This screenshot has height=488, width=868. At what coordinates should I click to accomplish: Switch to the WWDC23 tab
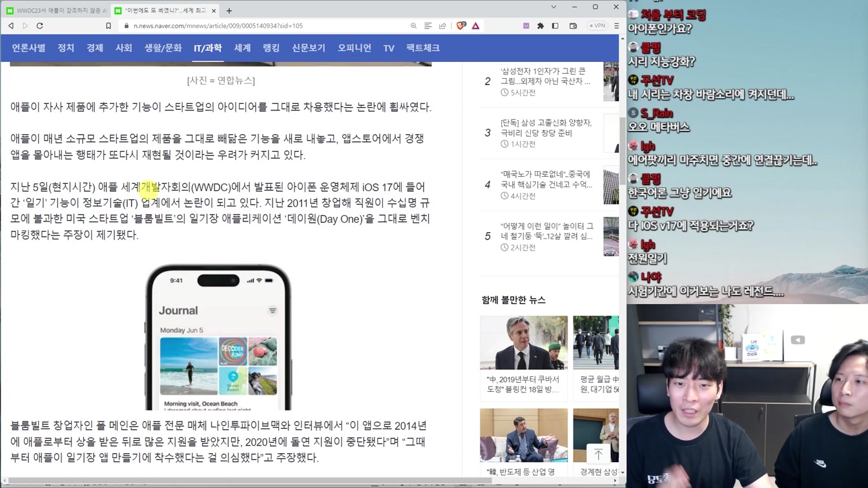(x=56, y=10)
